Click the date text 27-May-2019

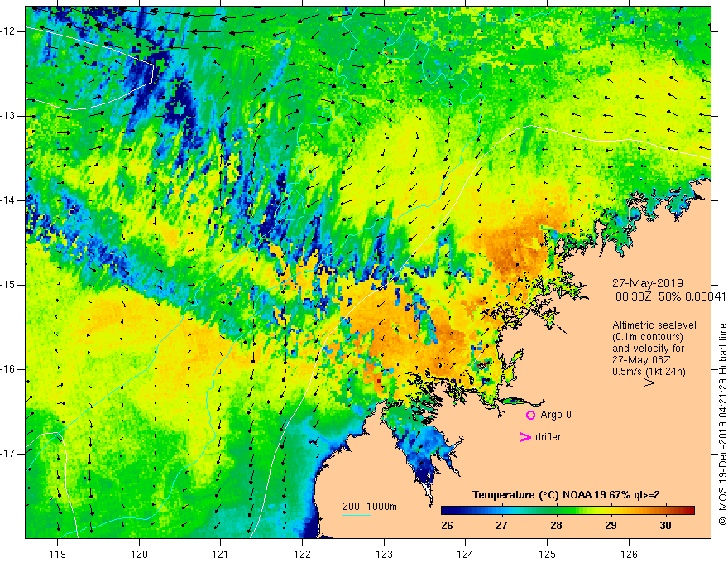(x=647, y=283)
